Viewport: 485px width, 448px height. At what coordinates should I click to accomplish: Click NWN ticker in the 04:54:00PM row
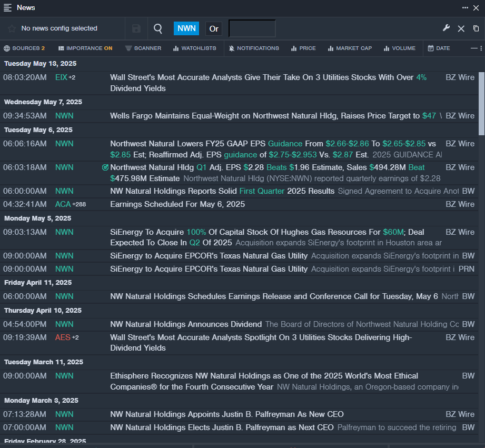[64, 324]
